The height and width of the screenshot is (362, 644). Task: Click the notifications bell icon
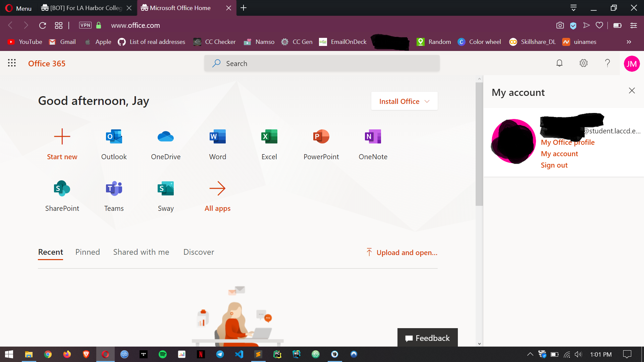(559, 63)
